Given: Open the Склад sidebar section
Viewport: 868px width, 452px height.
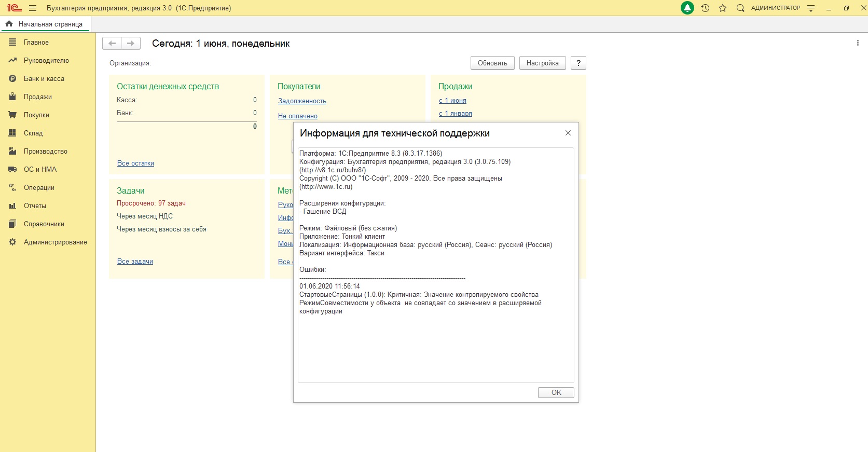Looking at the screenshot, I should [x=33, y=133].
